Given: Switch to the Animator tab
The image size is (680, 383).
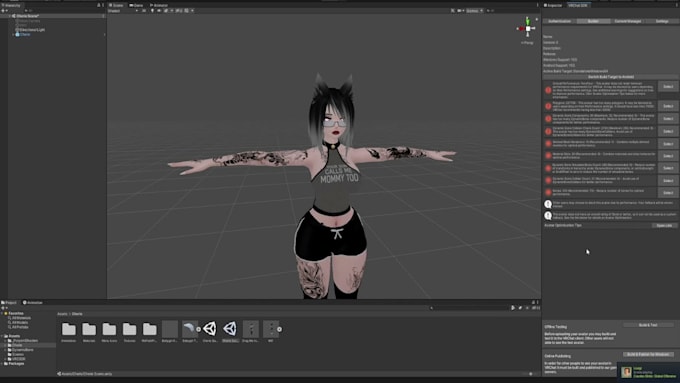Looking at the screenshot, I should pyautogui.click(x=159, y=5).
